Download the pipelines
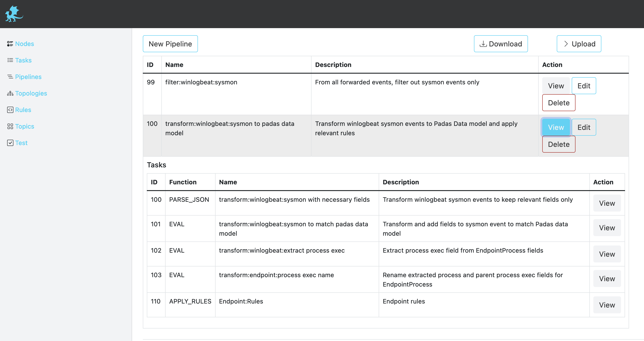The width and height of the screenshot is (644, 341). click(x=501, y=44)
